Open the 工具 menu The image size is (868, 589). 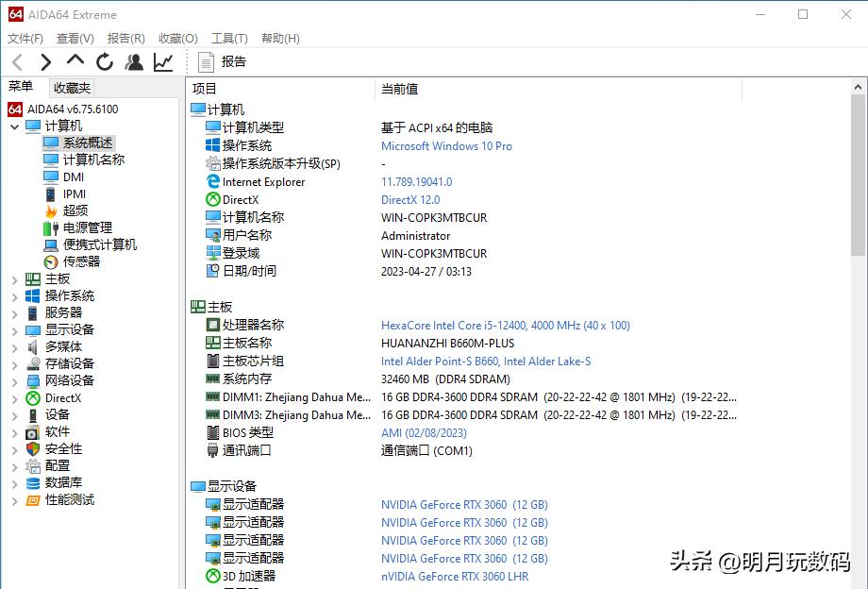pyautogui.click(x=228, y=38)
